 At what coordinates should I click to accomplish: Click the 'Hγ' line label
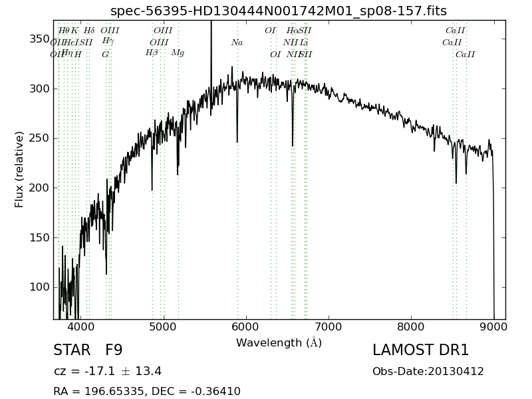point(108,41)
